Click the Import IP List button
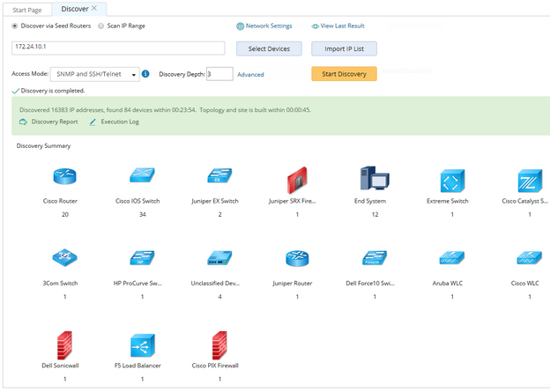This screenshot has height=392, width=550. pos(344,48)
